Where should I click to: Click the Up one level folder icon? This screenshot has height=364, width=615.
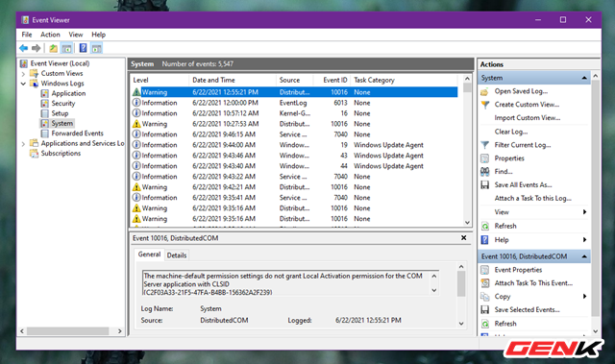tap(53, 48)
